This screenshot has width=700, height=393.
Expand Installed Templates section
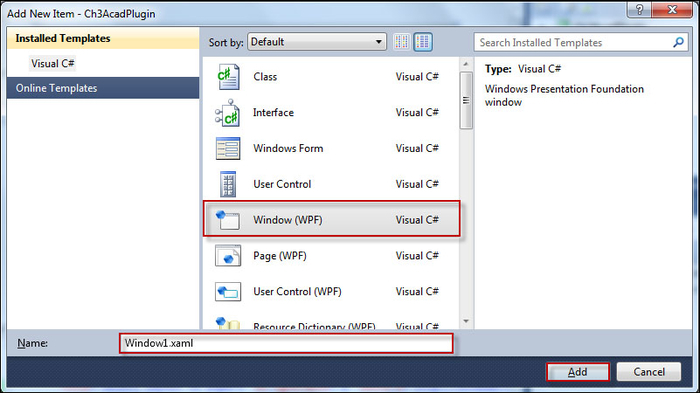(103, 38)
